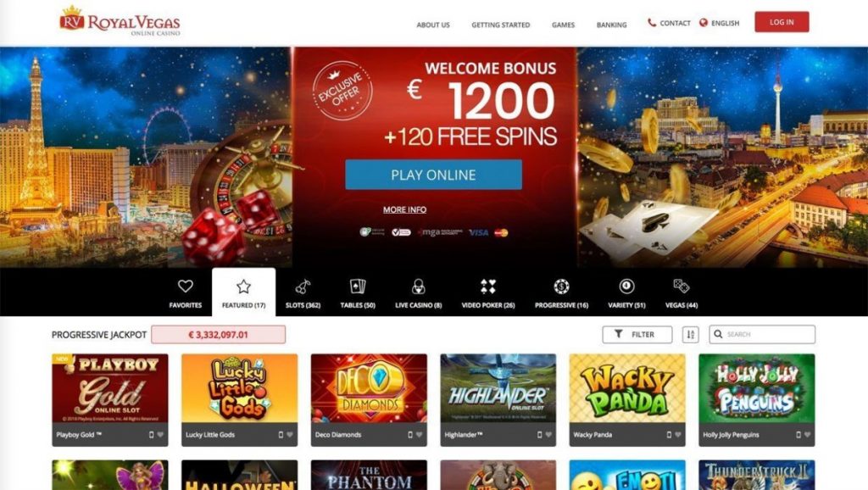Viewport: 868px width, 490px height.
Task: Open the English language selector
Action: pos(719,23)
